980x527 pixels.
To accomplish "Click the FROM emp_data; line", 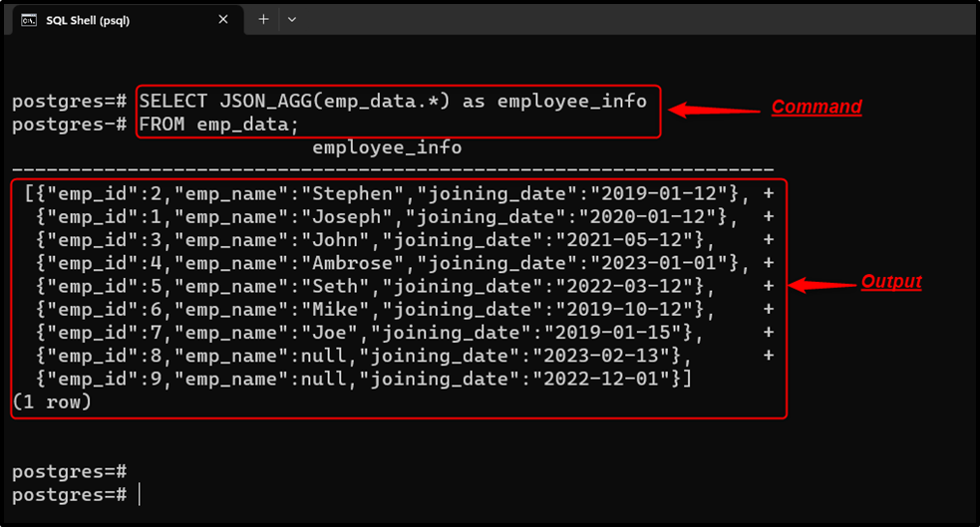I will (218, 125).
